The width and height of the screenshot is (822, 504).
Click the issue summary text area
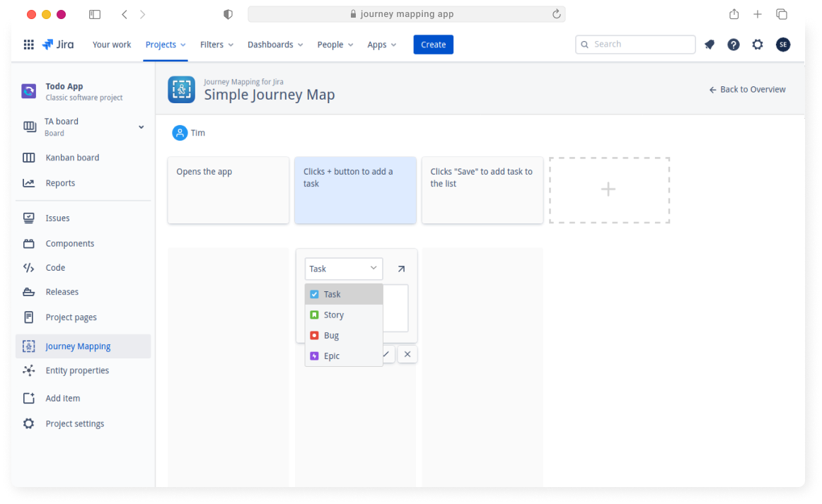pos(396,308)
